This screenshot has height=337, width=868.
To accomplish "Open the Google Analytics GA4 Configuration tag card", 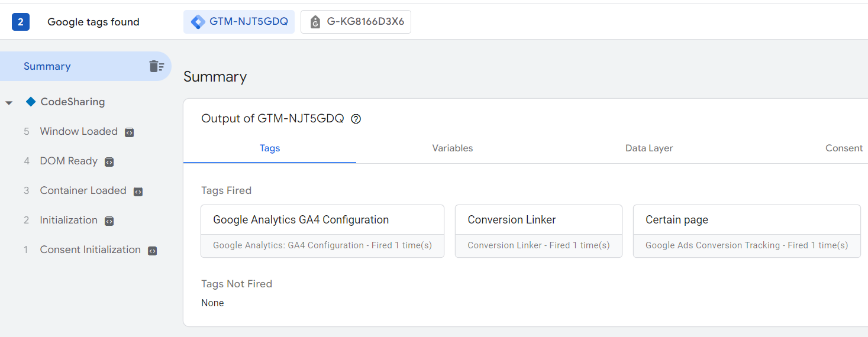I will point(322,231).
